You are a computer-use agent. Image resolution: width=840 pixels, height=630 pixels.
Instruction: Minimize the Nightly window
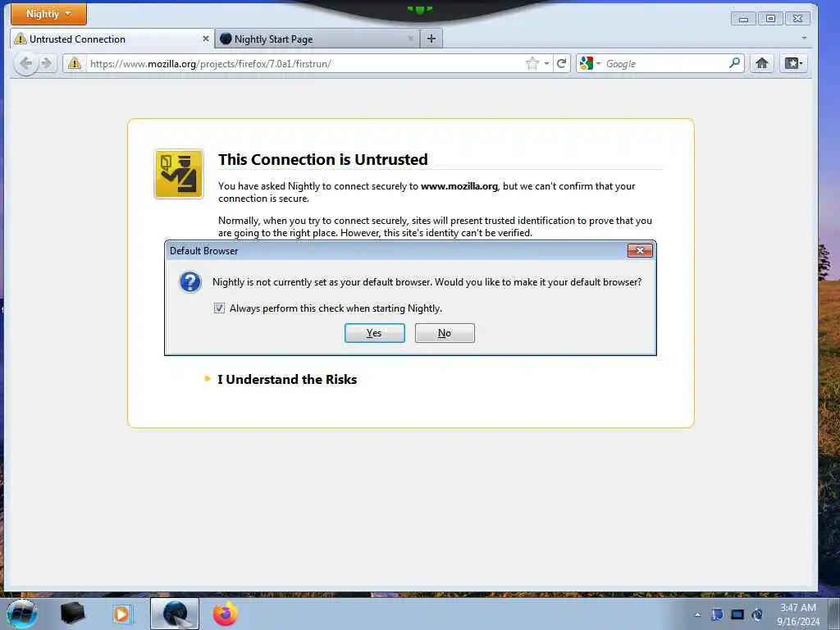coord(743,19)
